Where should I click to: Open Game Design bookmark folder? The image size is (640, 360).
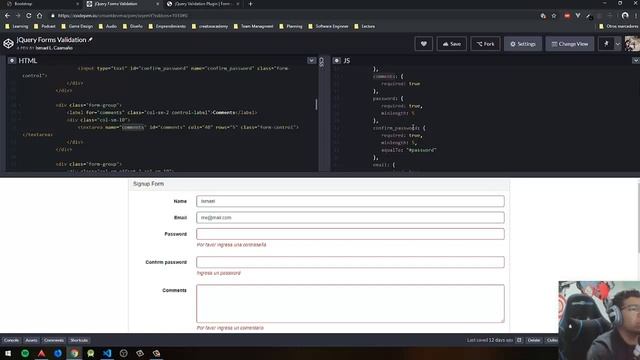coord(77,26)
